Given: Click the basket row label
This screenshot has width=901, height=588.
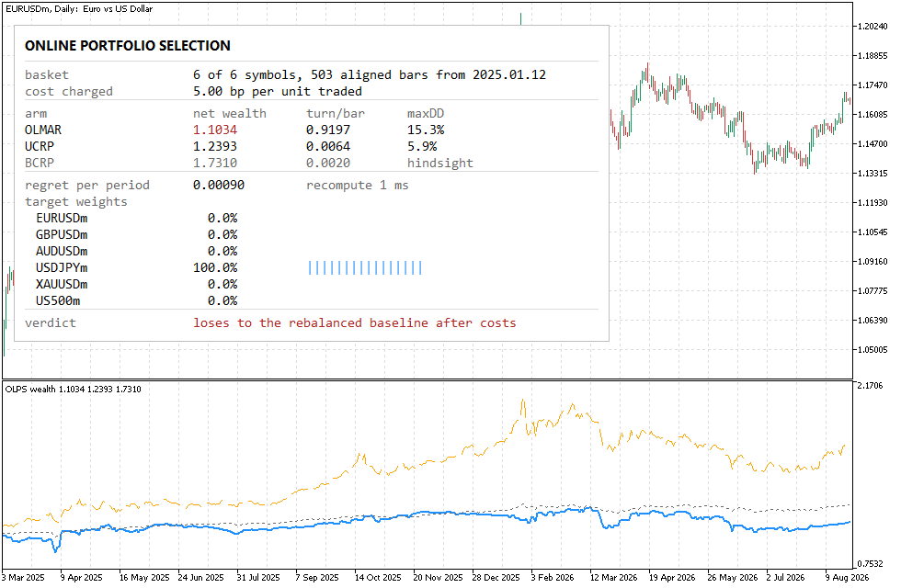Looking at the screenshot, I should [x=47, y=75].
